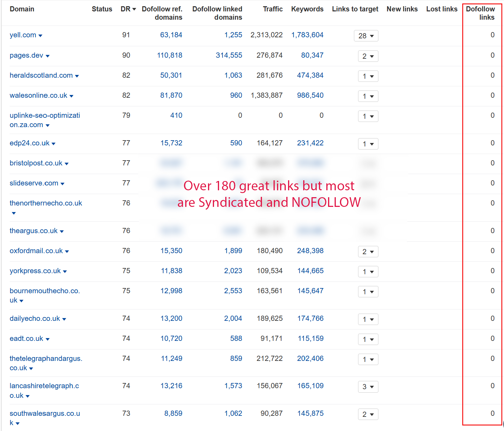
Task: View yell.com's 1,783,604 keywords
Action: click(x=307, y=35)
